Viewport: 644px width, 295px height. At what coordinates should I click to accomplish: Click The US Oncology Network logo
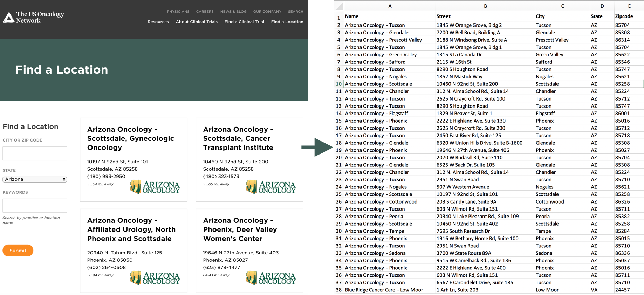34,17
